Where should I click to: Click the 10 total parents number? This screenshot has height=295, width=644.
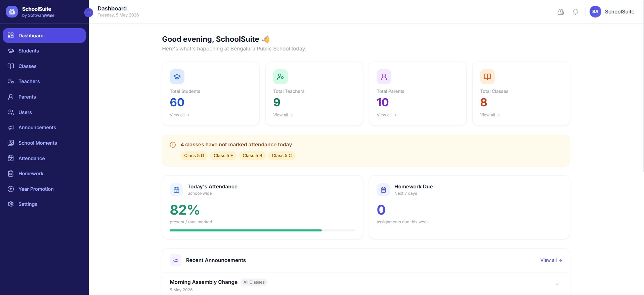tap(383, 102)
